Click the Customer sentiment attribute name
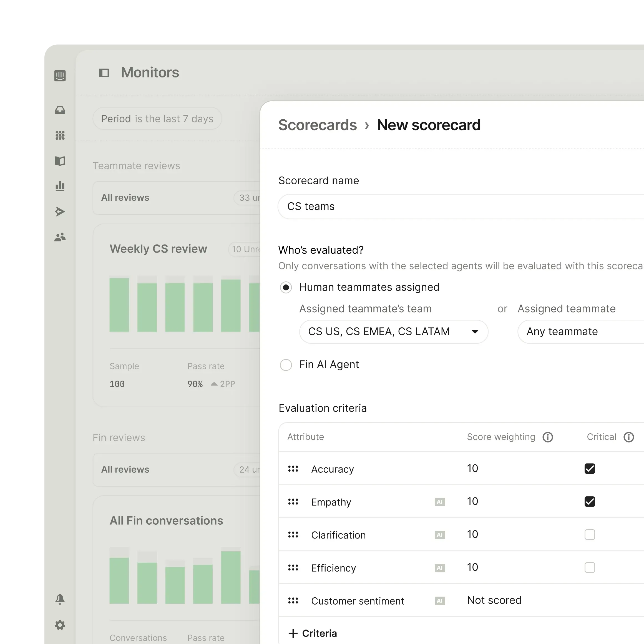 click(357, 601)
